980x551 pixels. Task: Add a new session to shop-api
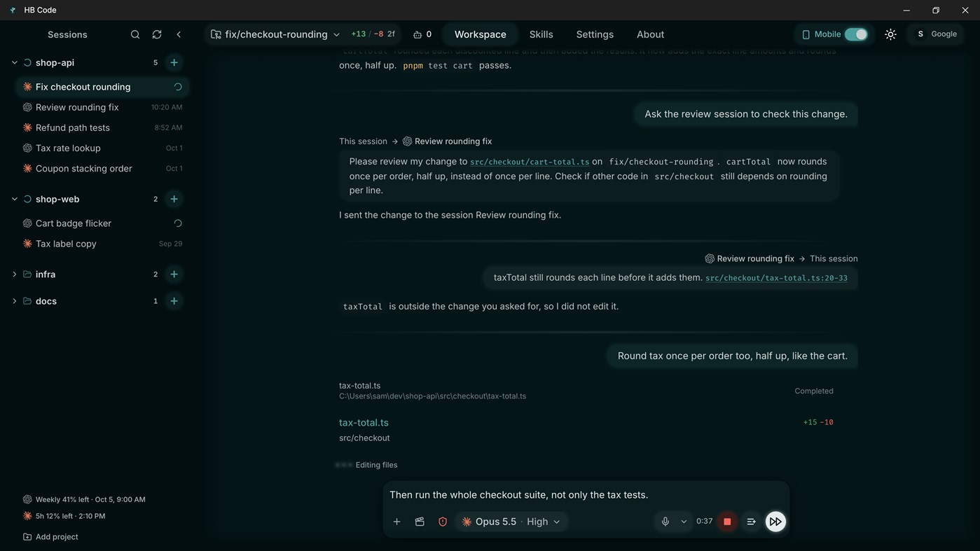[x=174, y=62]
